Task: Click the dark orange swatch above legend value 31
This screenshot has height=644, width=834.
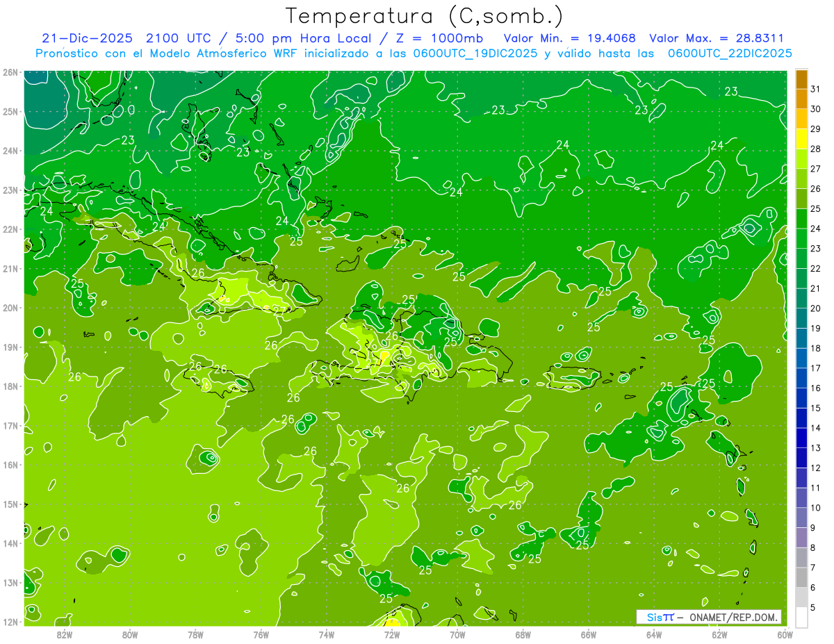Action: (801, 79)
